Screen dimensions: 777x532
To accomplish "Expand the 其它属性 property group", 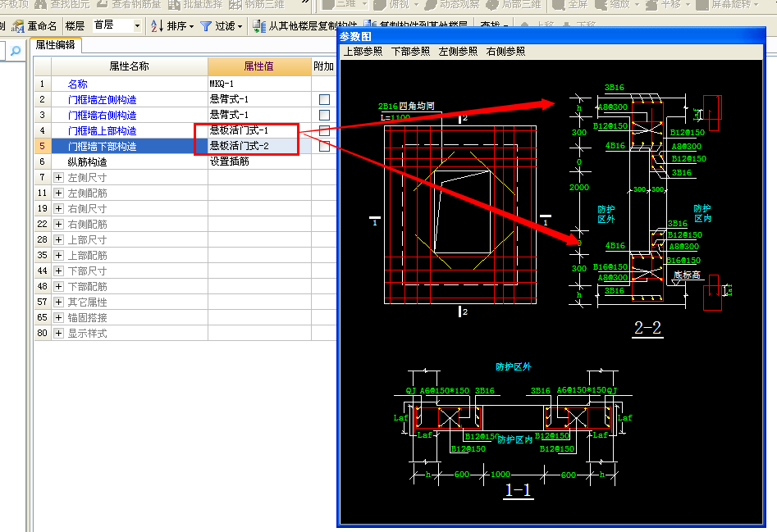I will (58, 302).
